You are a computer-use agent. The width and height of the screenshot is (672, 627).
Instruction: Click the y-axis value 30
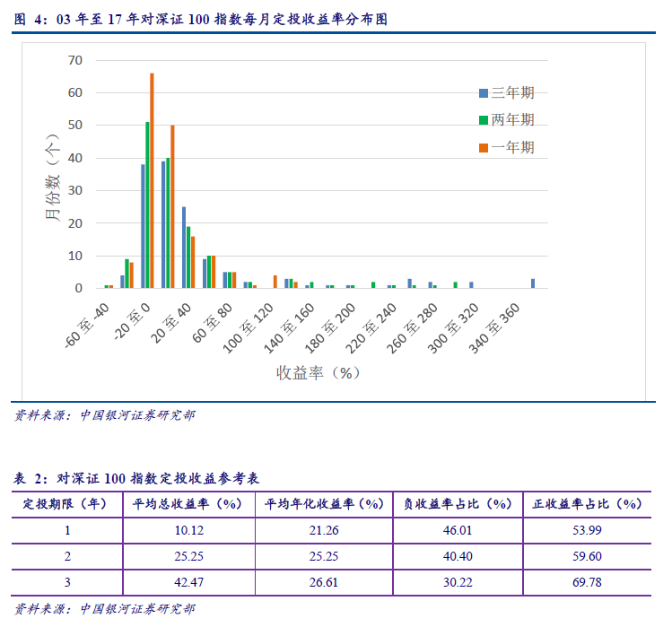pyautogui.click(x=75, y=190)
